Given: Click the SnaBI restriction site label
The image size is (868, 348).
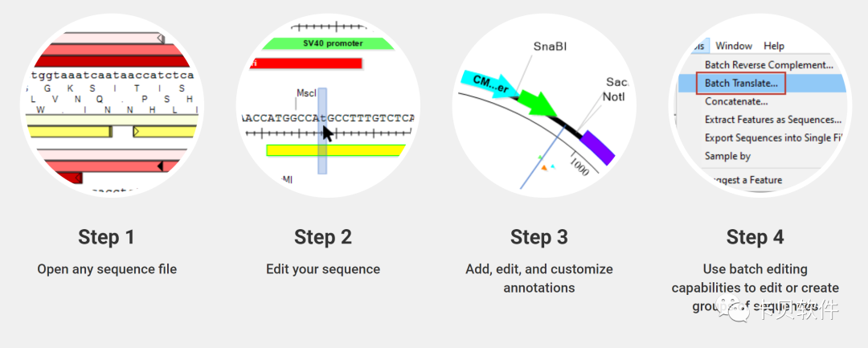Looking at the screenshot, I should tap(550, 47).
